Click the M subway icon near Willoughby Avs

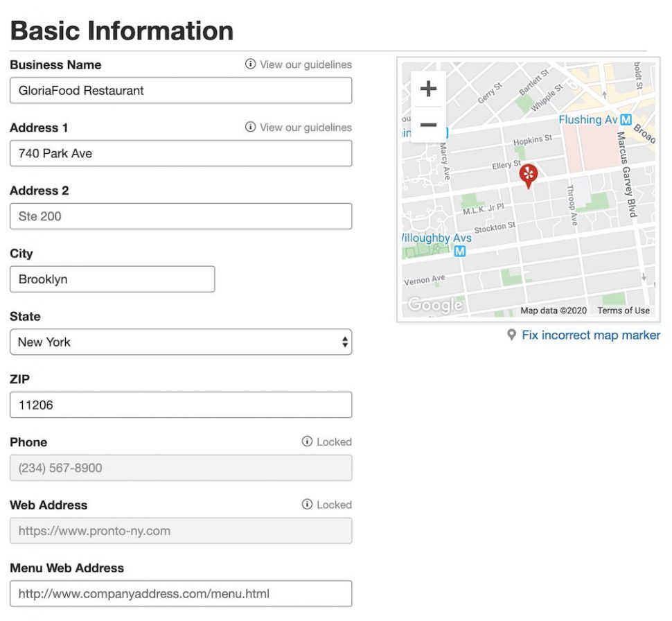(459, 252)
